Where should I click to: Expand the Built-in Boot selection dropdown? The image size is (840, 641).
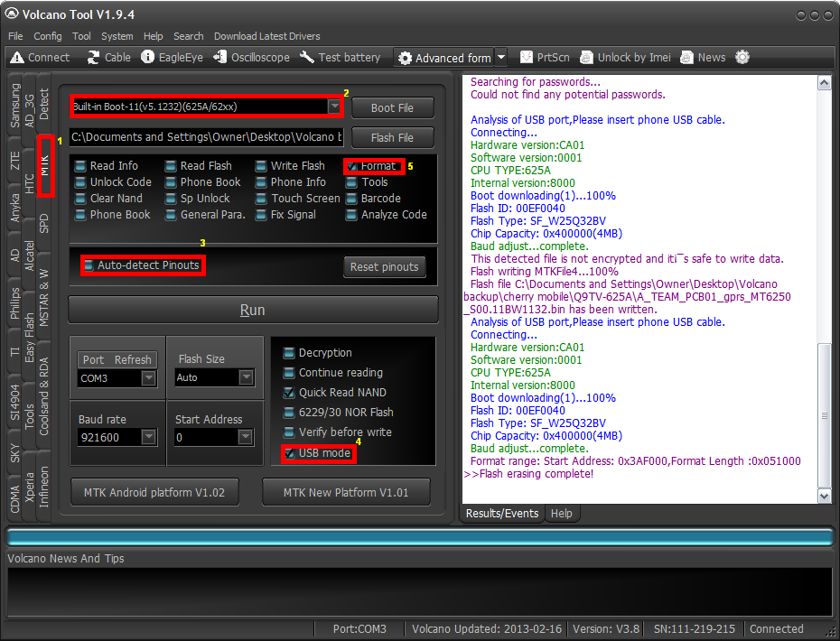pyautogui.click(x=334, y=107)
